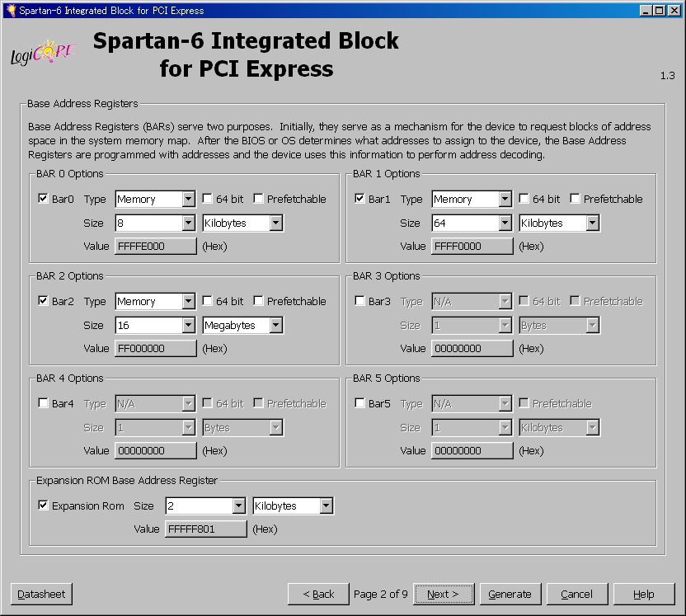
Task: Open BAR 0 Type dropdown
Action: [188, 200]
